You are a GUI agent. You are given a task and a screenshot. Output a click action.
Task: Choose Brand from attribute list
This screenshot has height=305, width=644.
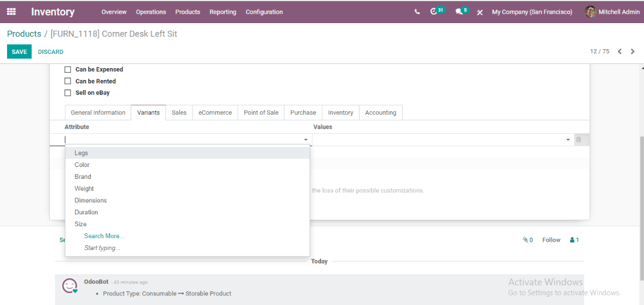[187, 176]
